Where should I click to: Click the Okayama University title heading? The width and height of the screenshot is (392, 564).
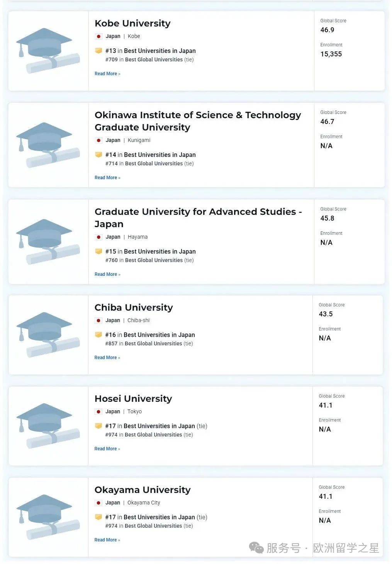point(143,490)
